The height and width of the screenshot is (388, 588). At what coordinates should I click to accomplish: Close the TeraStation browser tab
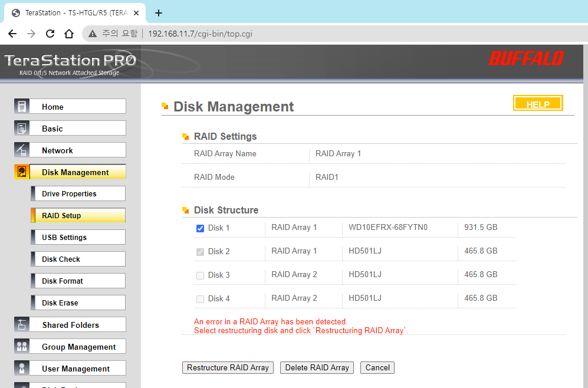point(136,13)
